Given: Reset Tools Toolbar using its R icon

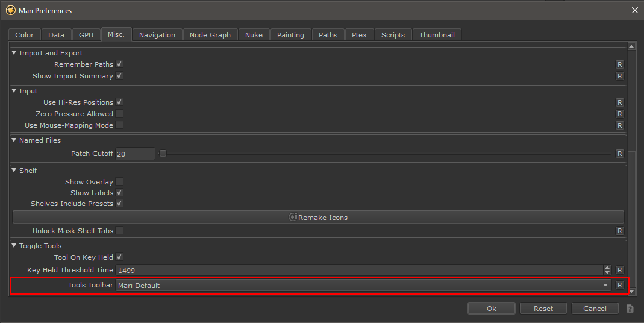Looking at the screenshot, I should 619,285.
